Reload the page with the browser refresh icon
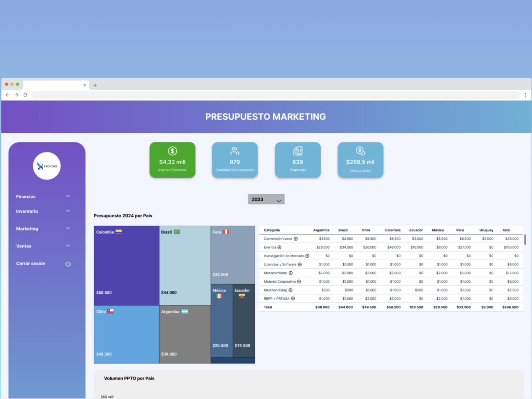 (x=26, y=95)
